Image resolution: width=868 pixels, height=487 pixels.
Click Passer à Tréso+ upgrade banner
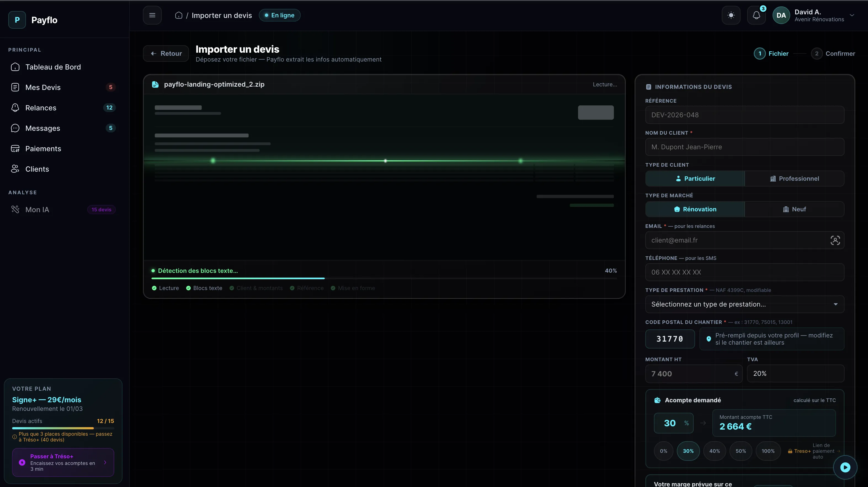[63, 462]
